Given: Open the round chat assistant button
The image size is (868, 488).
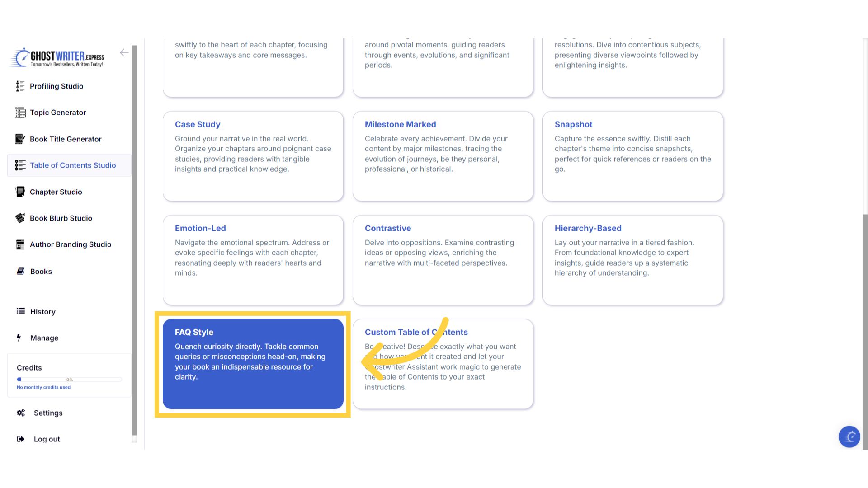Looking at the screenshot, I should [849, 436].
